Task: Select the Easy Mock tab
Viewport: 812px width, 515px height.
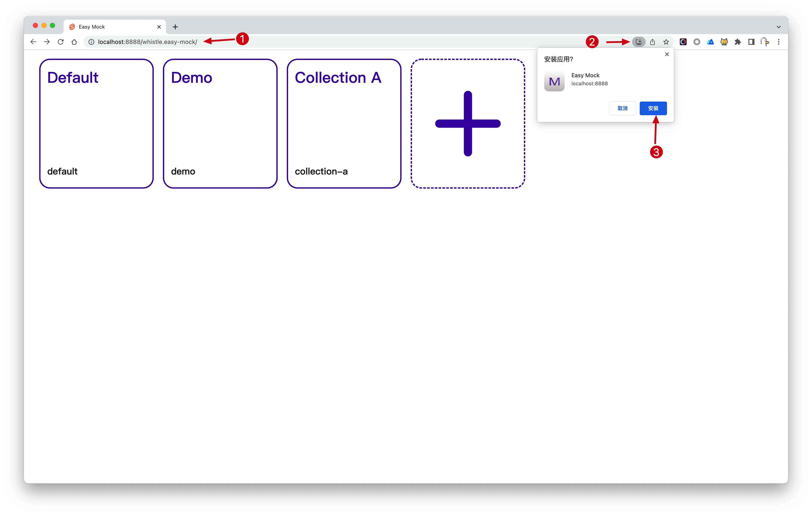Action: pos(111,27)
